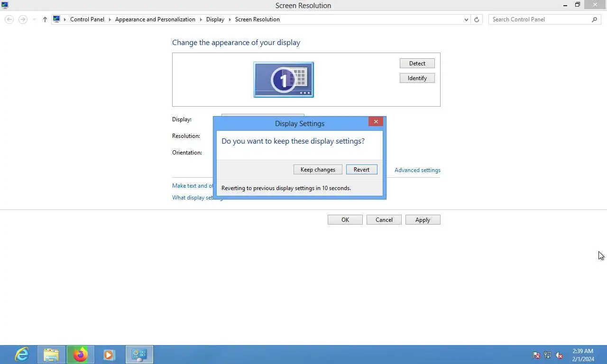Viewport: 607px width, 364px height.
Task: Click the muted volume tray icon
Action: (x=559, y=355)
